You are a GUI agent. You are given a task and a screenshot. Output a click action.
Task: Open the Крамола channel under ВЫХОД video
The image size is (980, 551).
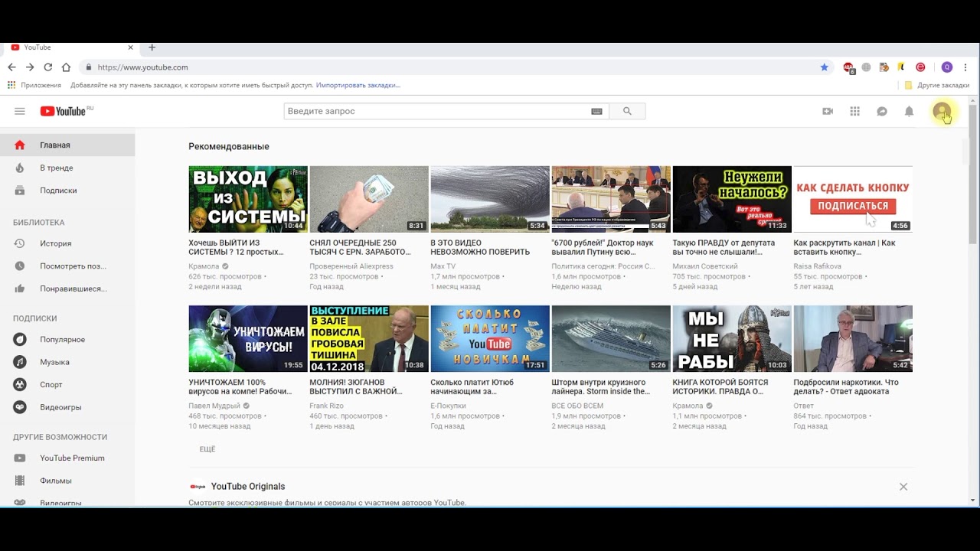[204, 266]
